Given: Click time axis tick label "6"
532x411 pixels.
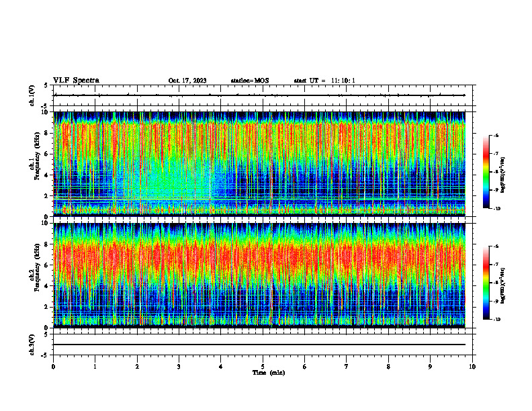Looking at the screenshot, I should click(x=305, y=367).
